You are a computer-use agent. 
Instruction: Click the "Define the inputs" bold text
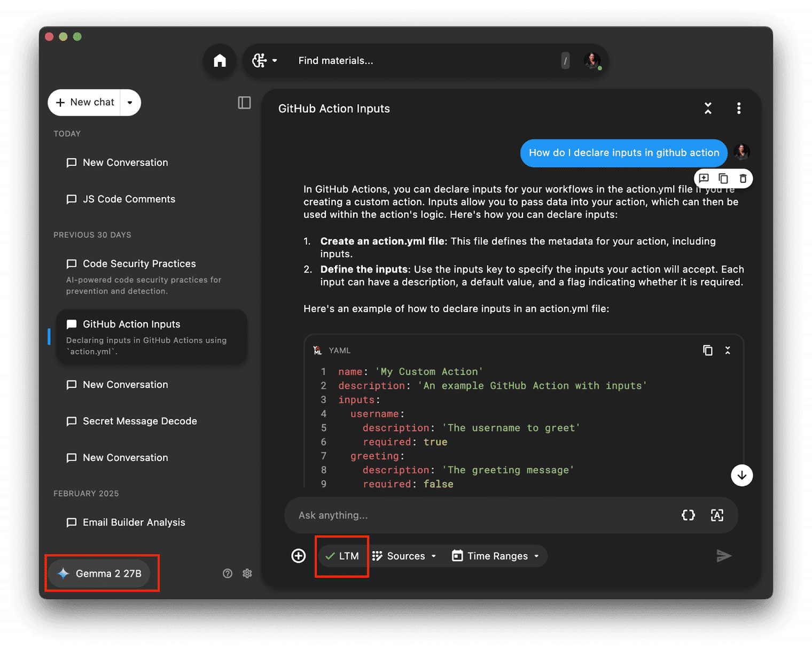pos(364,269)
